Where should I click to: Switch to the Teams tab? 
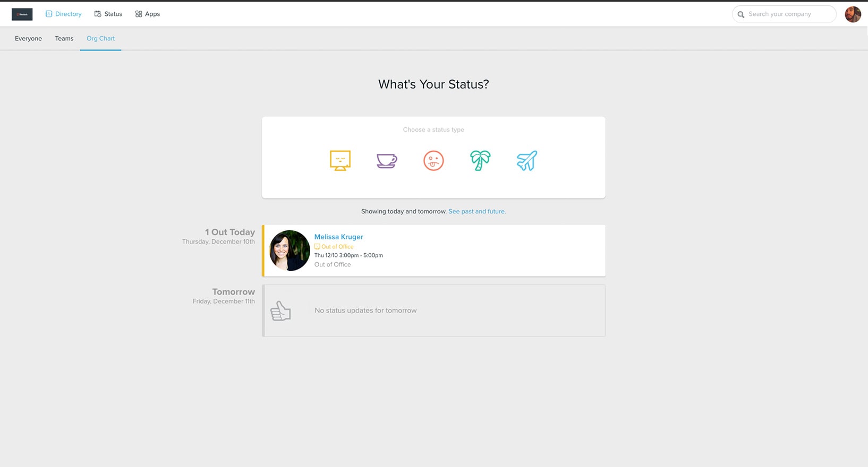(x=64, y=38)
